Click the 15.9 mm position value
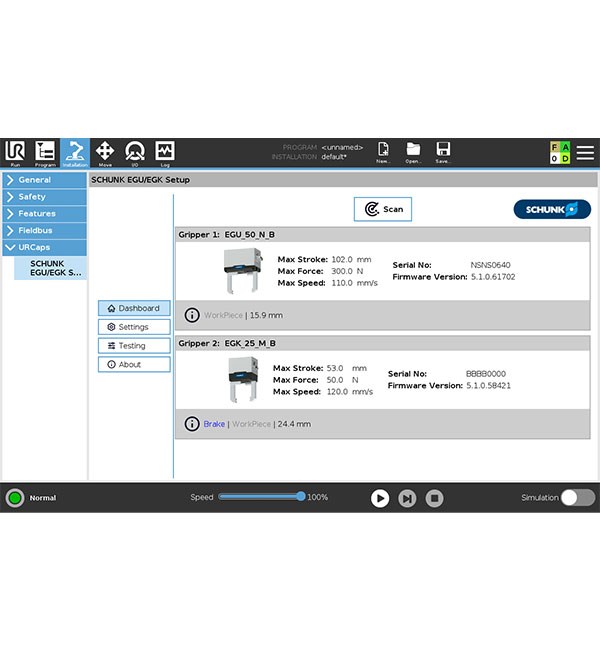 coord(266,315)
